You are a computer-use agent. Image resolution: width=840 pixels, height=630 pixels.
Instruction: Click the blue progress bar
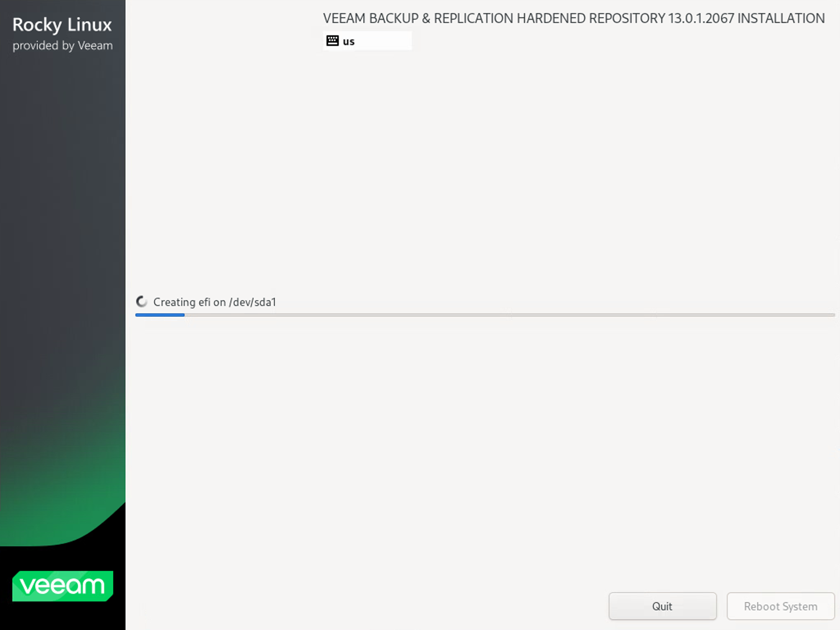(x=159, y=315)
